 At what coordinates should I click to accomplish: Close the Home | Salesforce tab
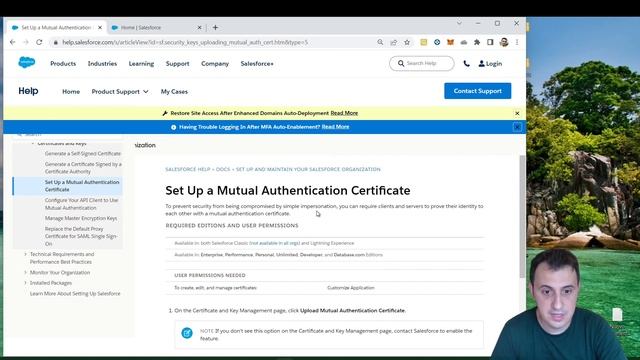(x=199, y=27)
